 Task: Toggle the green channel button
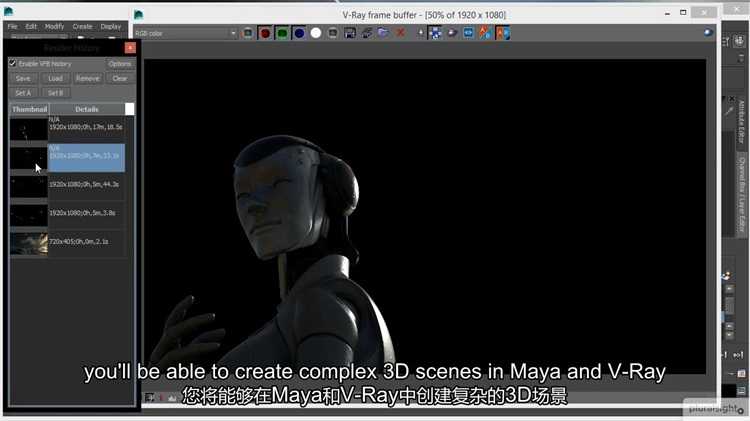coord(282,33)
